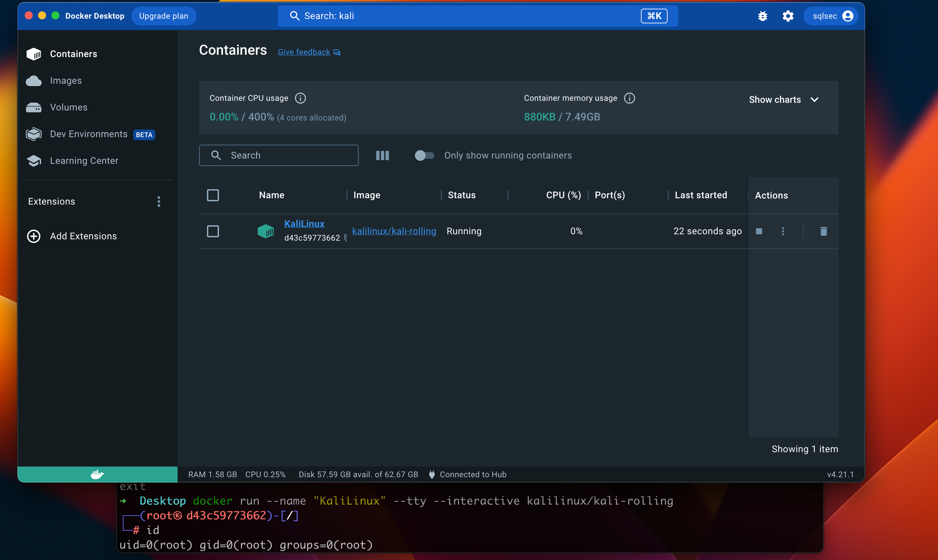The height and width of the screenshot is (560, 938).
Task: Check the KaliLinux container row checkbox
Action: (x=213, y=231)
